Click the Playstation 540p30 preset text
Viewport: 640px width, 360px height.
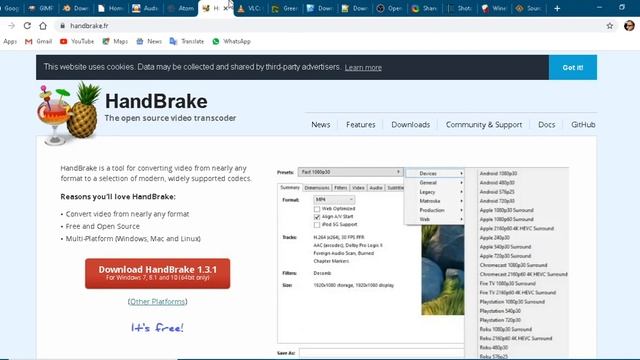coord(500,311)
